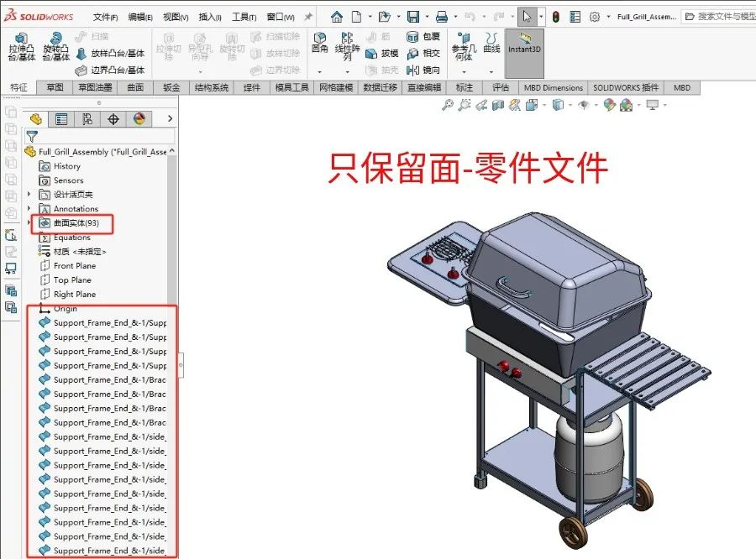
Task: Click the Extruded Boss/Base (拉伸凸台/基体) tool
Action: pos(22,47)
